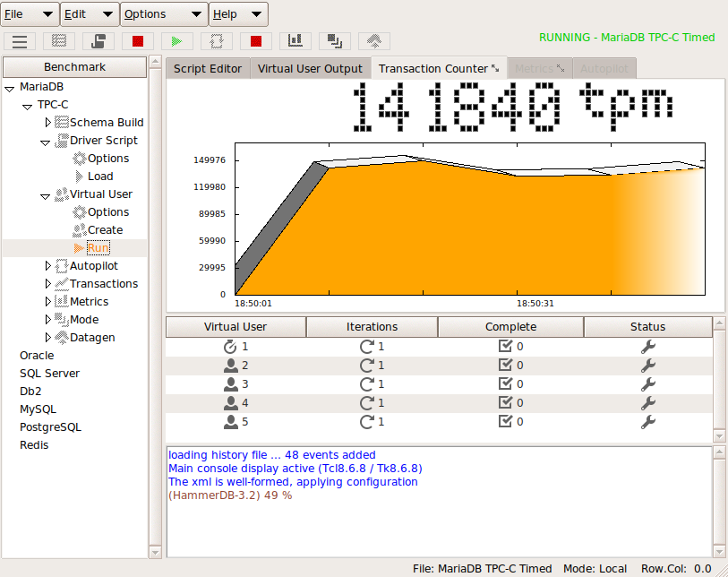This screenshot has height=577, width=728.
Task: Click the iterations loop icon for user 1
Action: 367,347
